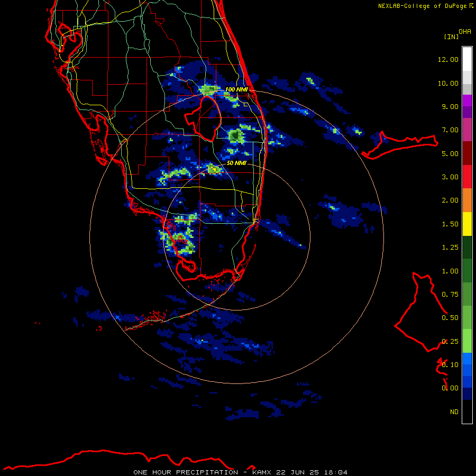The width and height of the screenshot is (476, 476).
Task: Click the black ND swatch on the scale
Action: pyautogui.click(x=467, y=411)
